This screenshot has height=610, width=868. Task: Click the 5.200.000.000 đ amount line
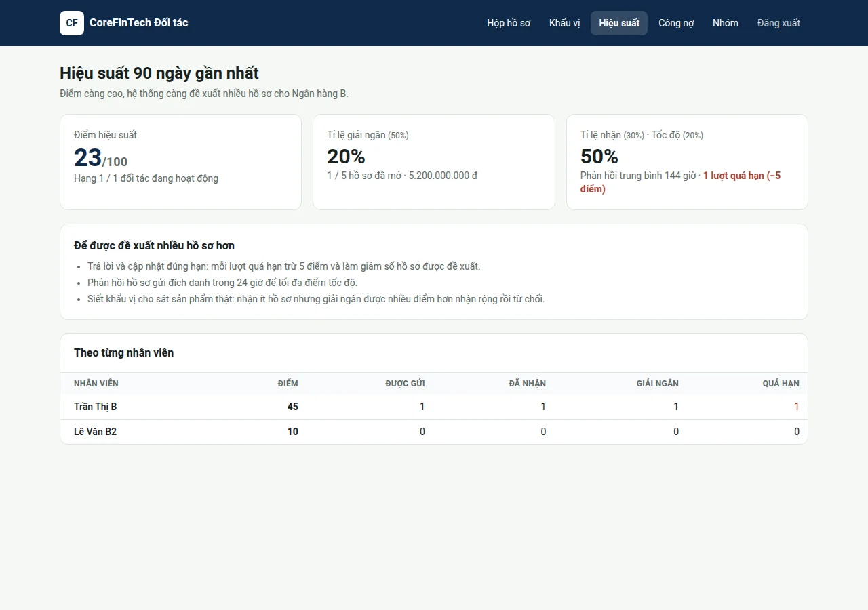(402, 176)
